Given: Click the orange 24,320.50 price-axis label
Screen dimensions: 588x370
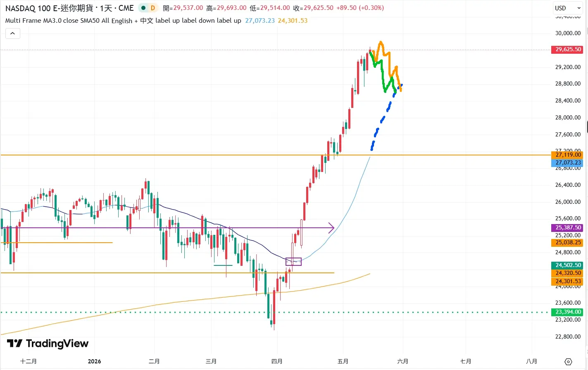Looking at the screenshot, I should [568, 273].
